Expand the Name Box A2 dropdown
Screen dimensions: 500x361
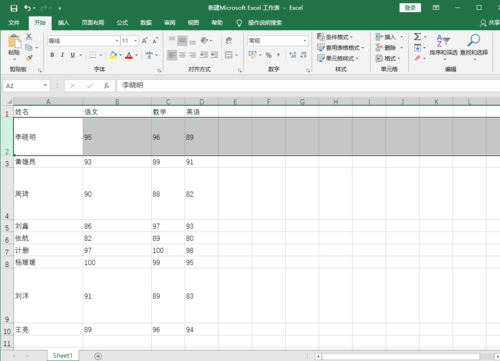(45, 86)
